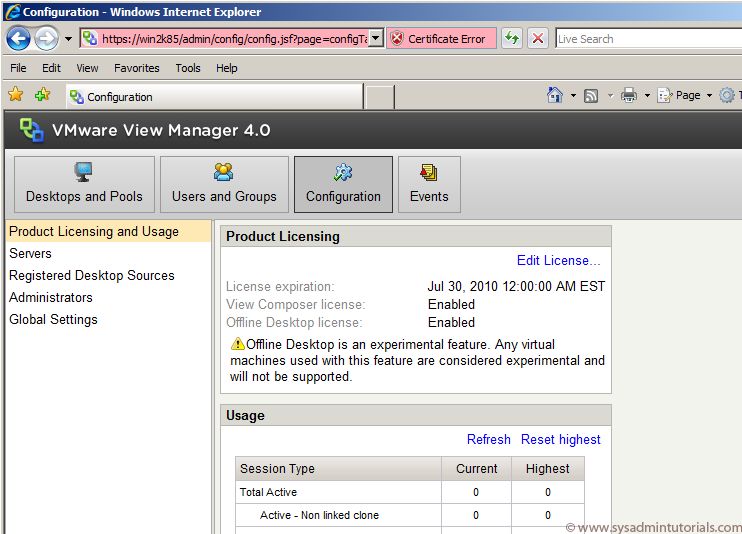This screenshot has height=534, width=742.
Task: Open Favorites Center star icon
Action: click(x=16, y=94)
